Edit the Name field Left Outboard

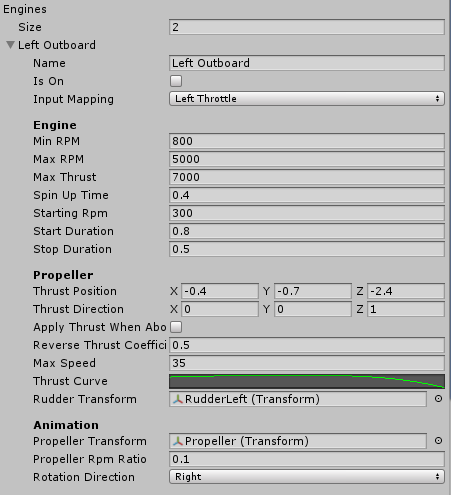point(307,63)
